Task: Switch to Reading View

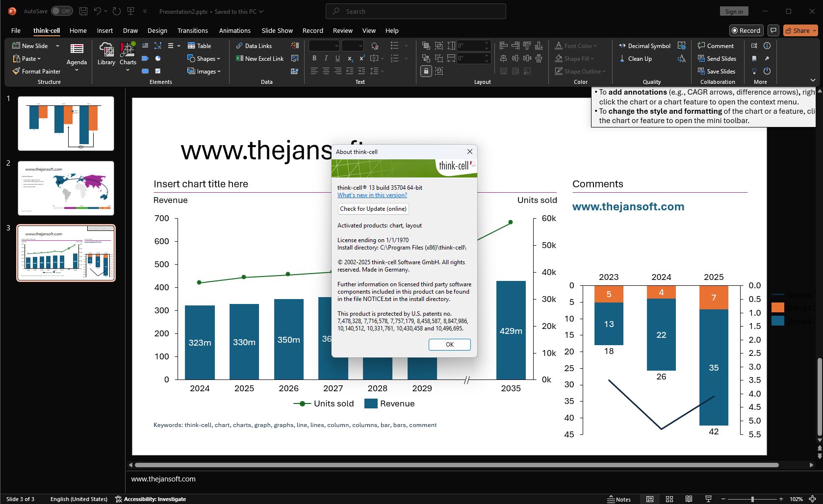Action: coord(689,499)
